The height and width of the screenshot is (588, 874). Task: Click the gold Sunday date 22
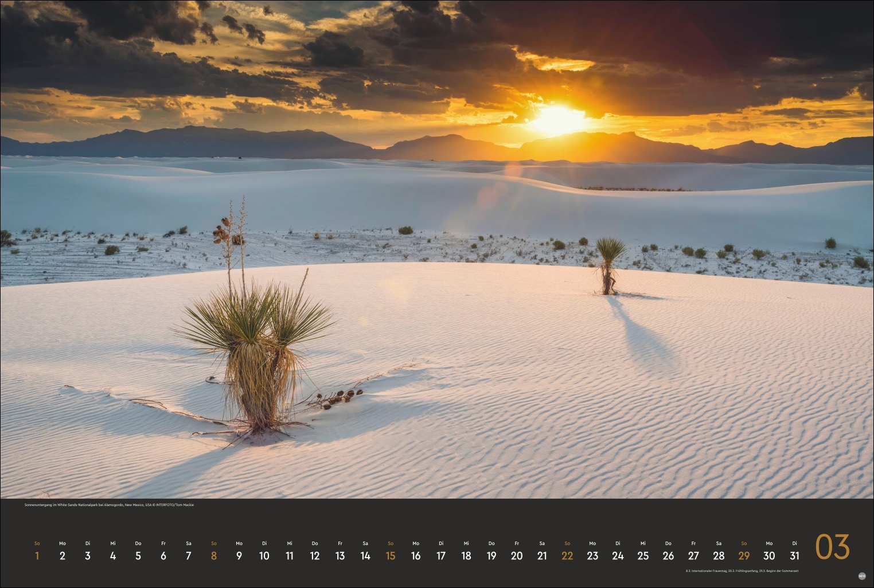pos(567,555)
